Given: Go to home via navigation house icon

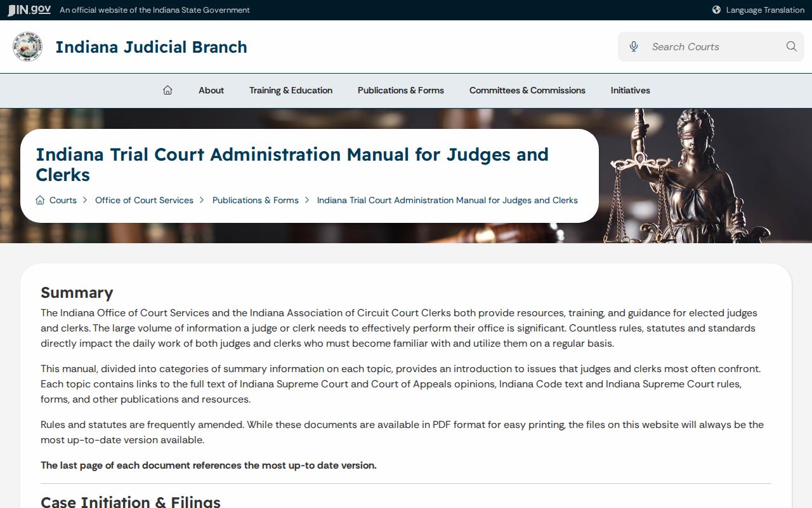Looking at the screenshot, I should pos(167,90).
